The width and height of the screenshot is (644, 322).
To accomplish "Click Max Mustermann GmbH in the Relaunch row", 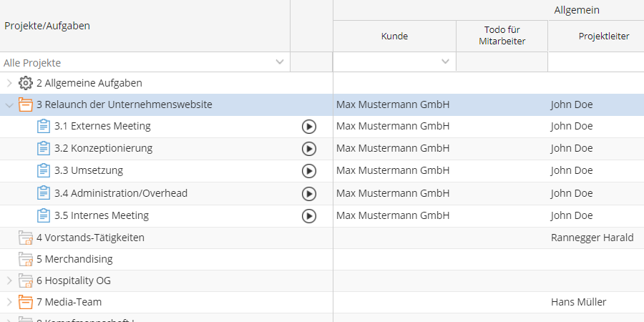I will (393, 104).
